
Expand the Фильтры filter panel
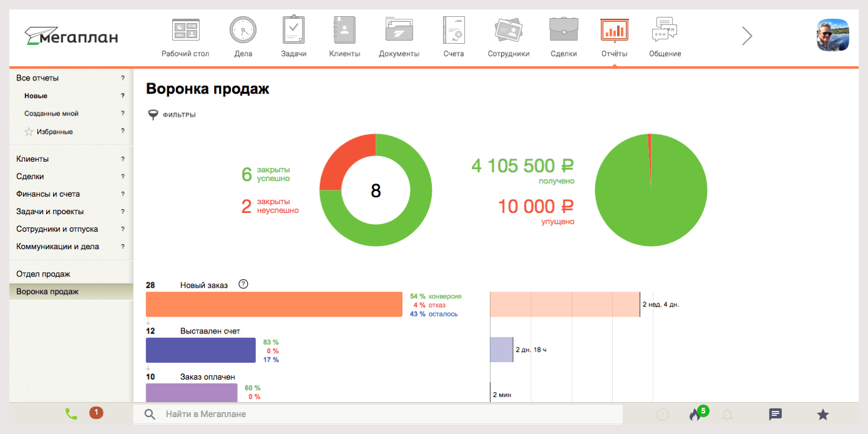point(172,115)
